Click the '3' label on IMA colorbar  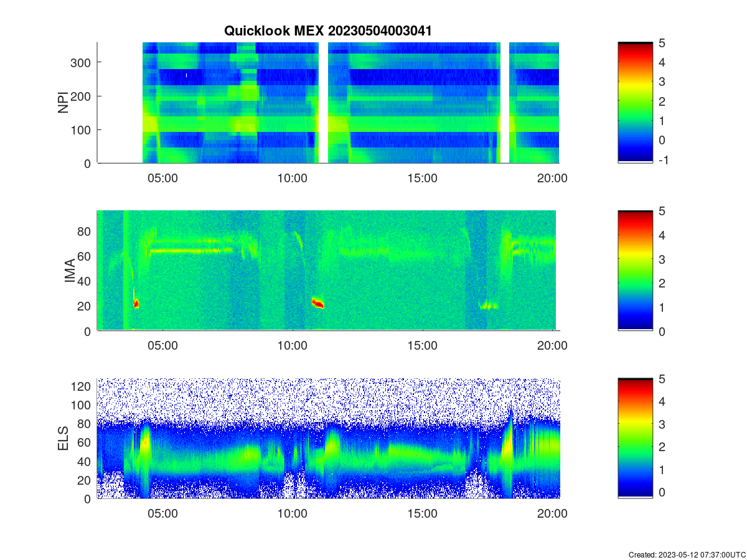[x=662, y=259]
